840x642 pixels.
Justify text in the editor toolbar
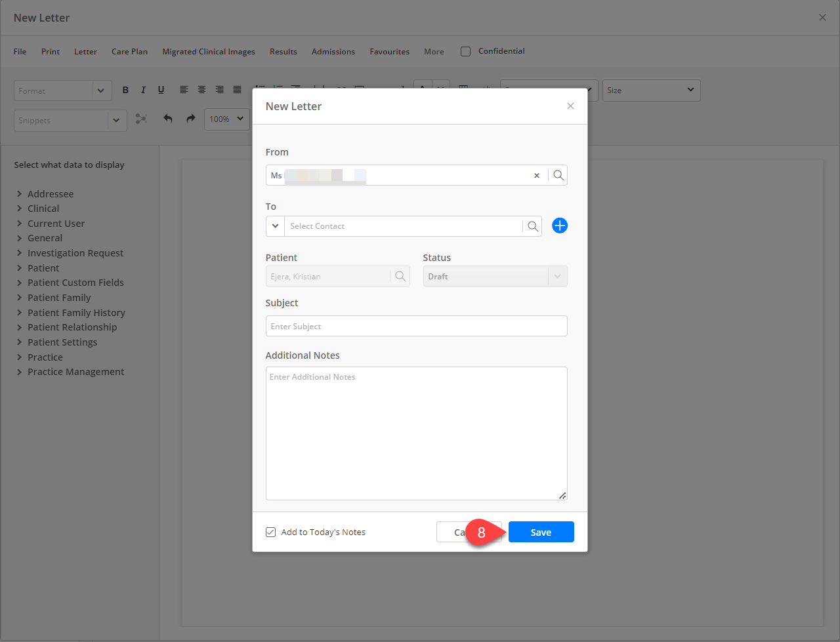pos(237,90)
